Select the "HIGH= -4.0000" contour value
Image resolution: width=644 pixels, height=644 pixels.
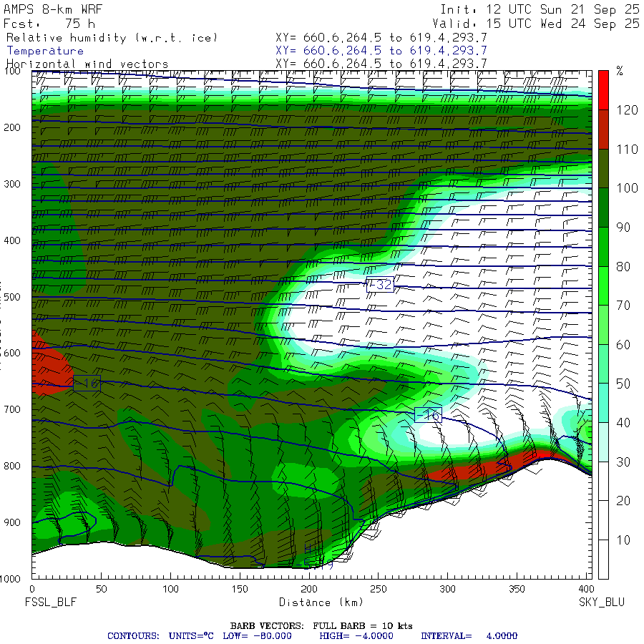coord(356,636)
